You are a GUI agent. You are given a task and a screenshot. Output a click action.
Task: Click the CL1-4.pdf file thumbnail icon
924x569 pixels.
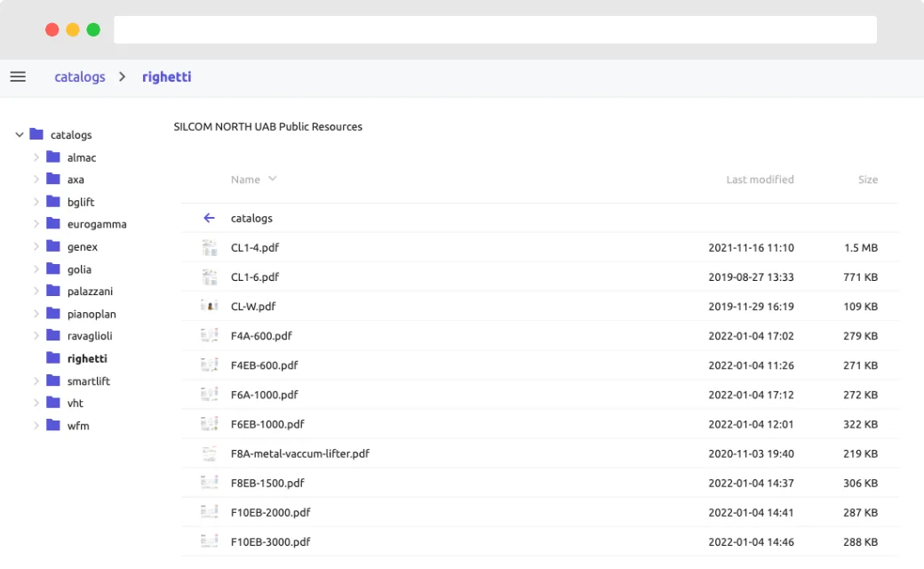pos(210,248)
